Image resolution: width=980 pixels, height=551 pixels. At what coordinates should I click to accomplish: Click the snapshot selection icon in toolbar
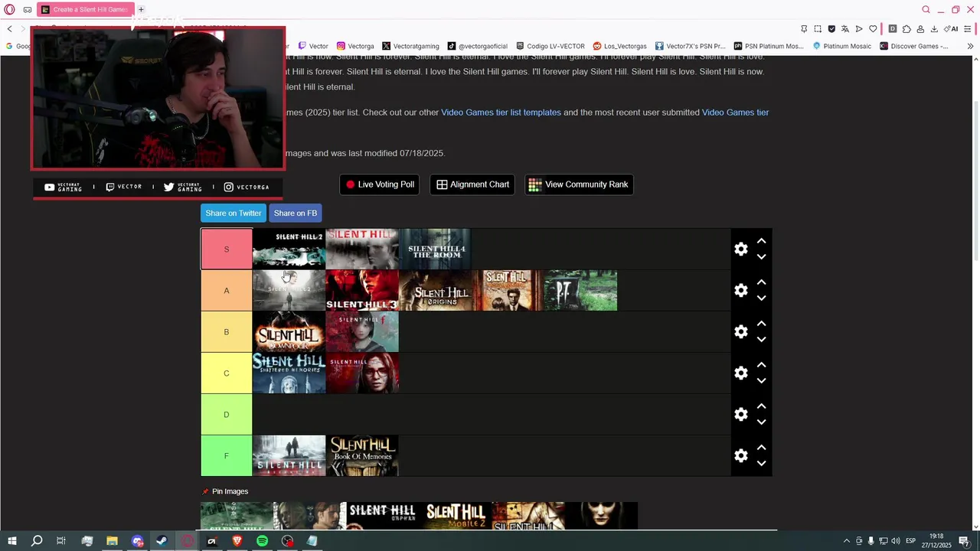(818, 29)
